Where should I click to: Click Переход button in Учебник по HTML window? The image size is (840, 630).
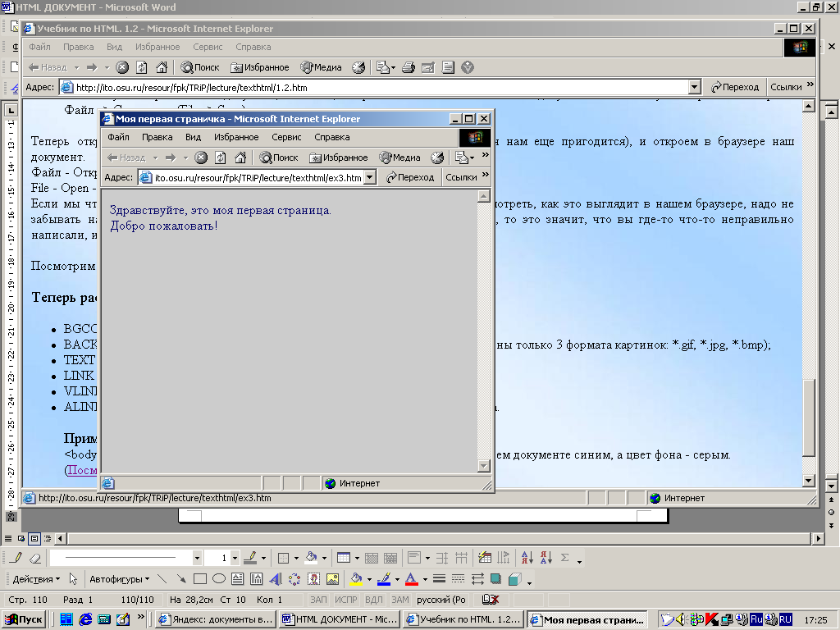click(735, 87)
